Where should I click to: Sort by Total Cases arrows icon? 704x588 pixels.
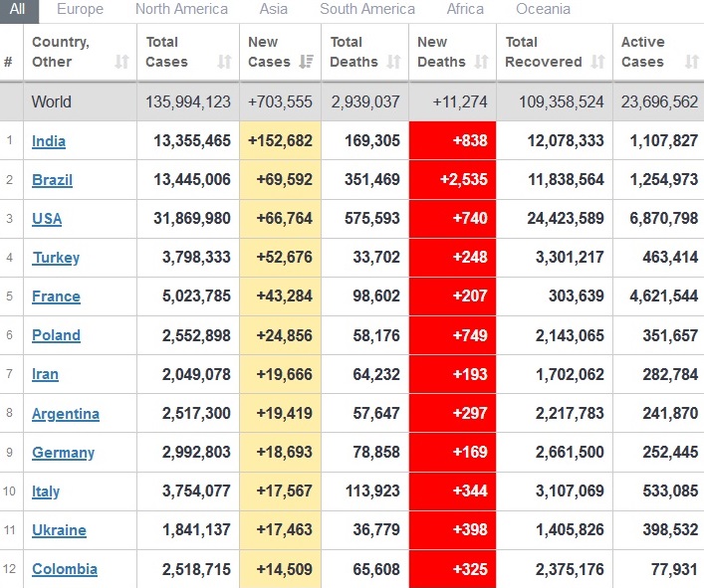pos(224,62)
